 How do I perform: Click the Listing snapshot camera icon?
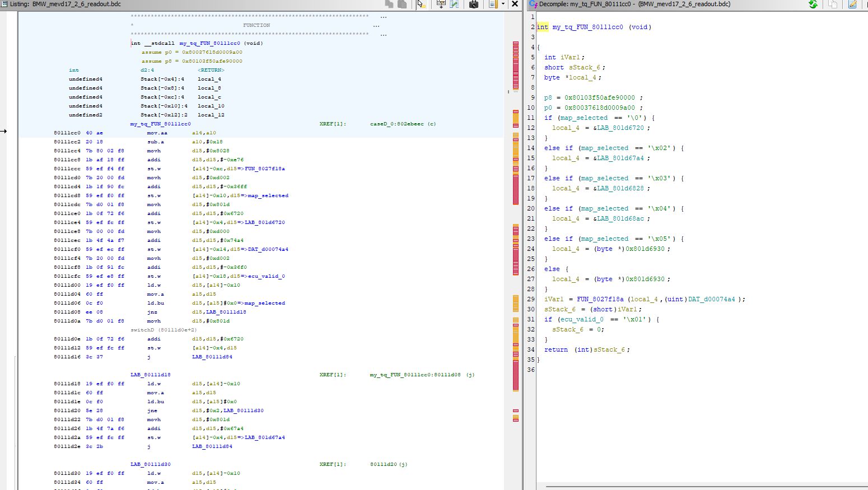pos(474,4)
